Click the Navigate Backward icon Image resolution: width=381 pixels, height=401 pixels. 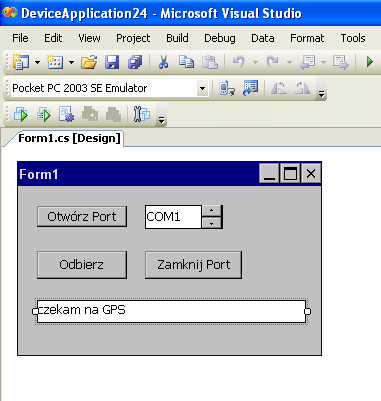coord(307,62)
